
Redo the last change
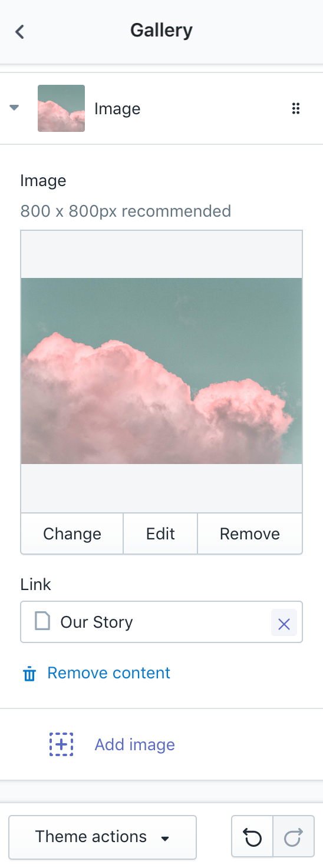294,837
